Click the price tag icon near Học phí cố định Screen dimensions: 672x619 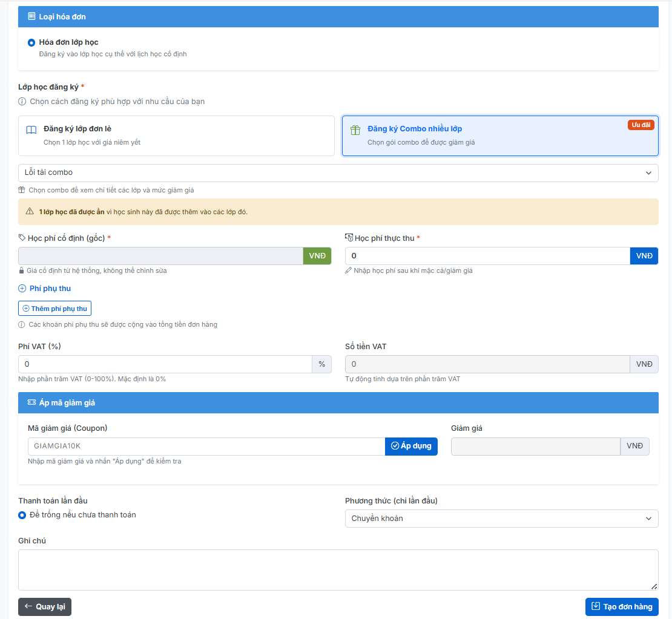(22, 238)
